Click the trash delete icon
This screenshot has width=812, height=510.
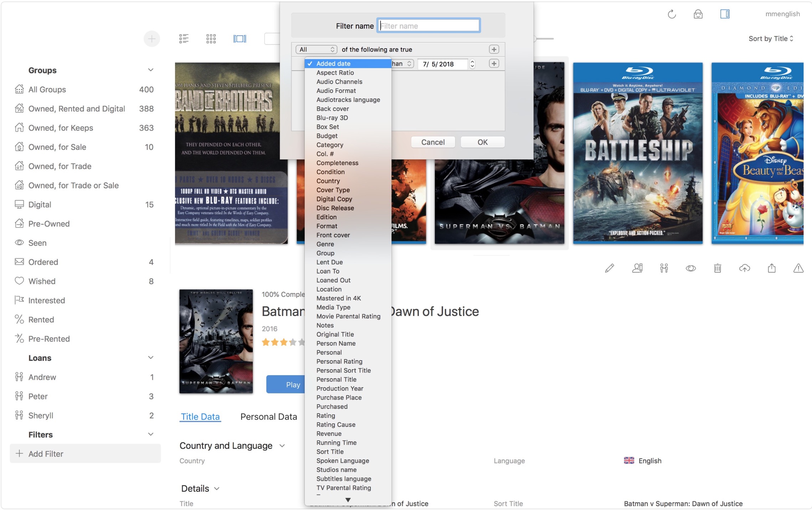point(718,268)
